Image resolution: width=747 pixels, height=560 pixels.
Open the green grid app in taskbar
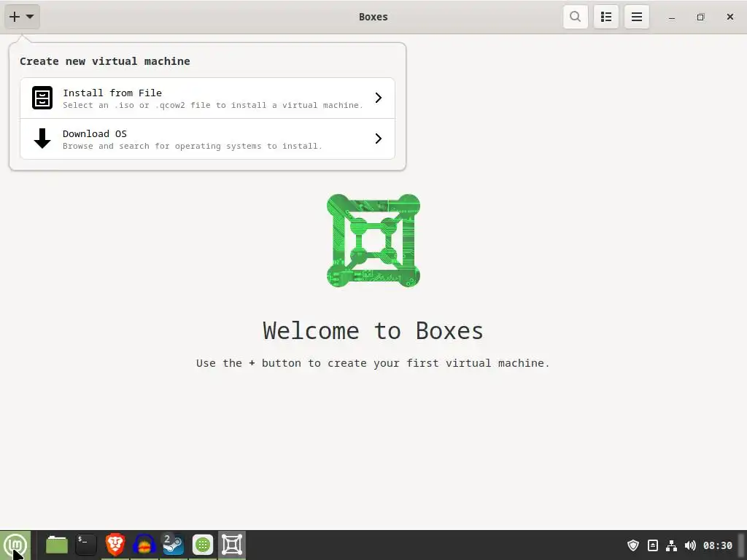coord(203,545)
